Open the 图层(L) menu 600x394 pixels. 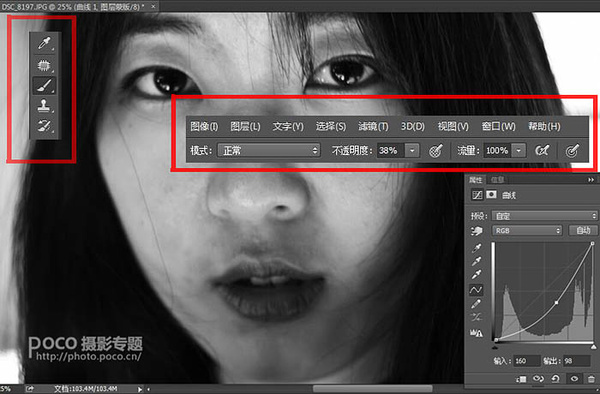[245, 127]
